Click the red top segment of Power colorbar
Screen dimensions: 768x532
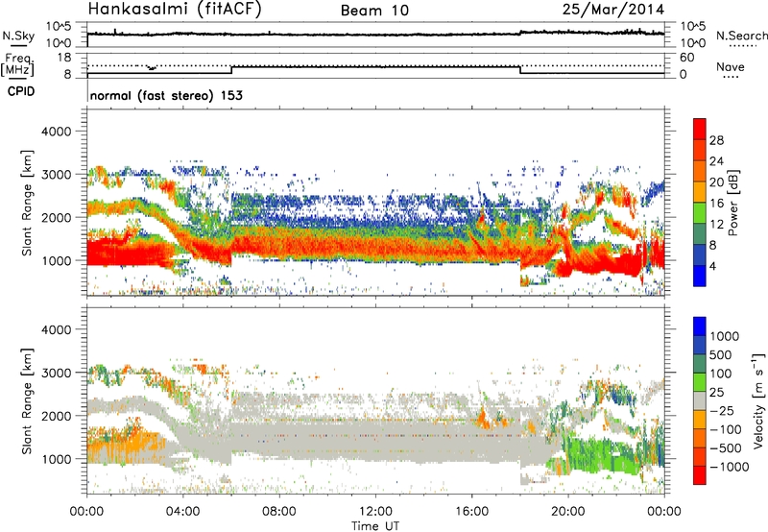700,129
